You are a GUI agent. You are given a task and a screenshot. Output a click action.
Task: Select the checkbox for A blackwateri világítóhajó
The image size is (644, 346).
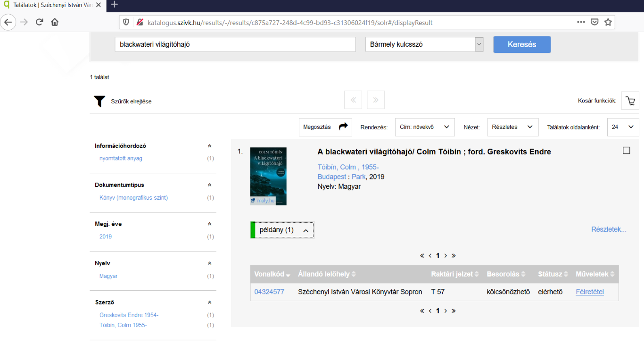627,151
